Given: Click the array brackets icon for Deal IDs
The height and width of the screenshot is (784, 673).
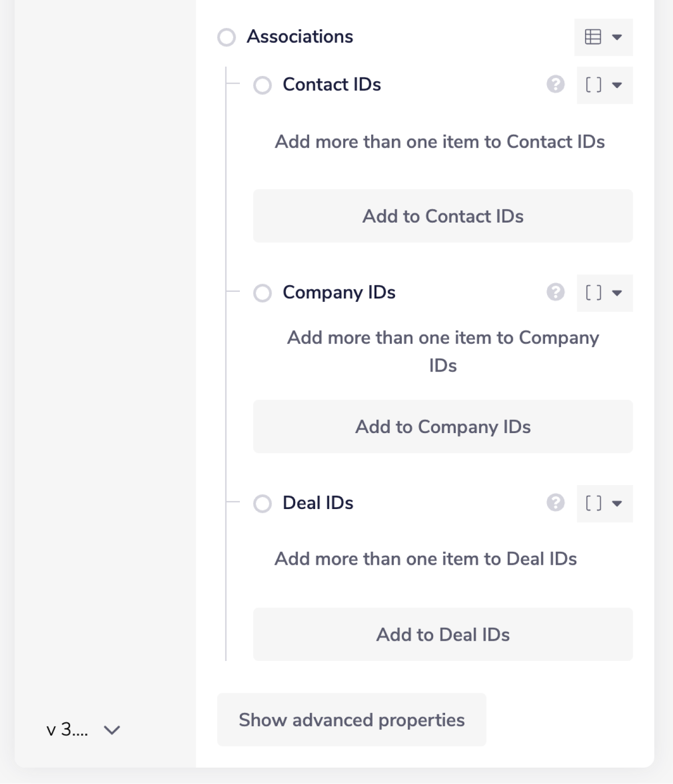Looking at the screenshot, I should [595, 503].
